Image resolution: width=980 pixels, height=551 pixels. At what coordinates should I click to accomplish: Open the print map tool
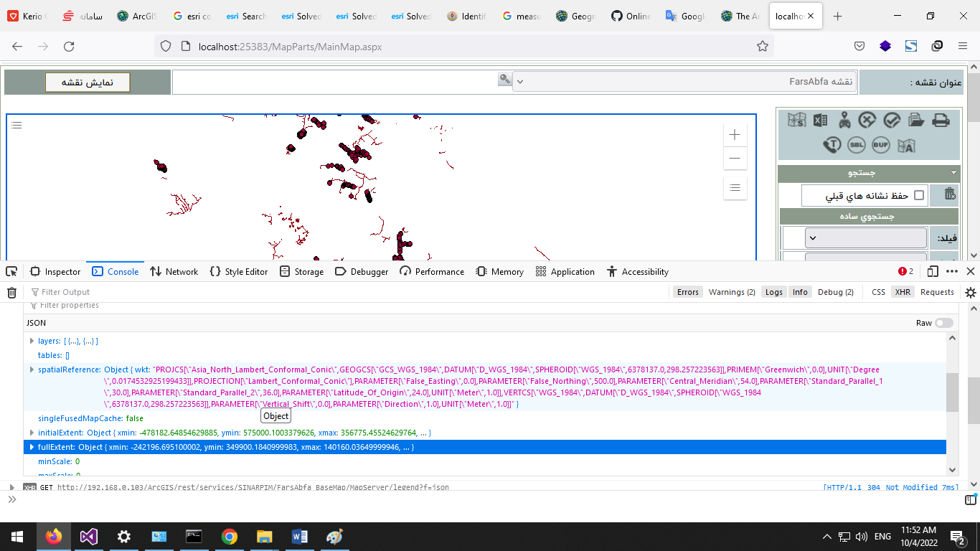(x=940, y=120)
